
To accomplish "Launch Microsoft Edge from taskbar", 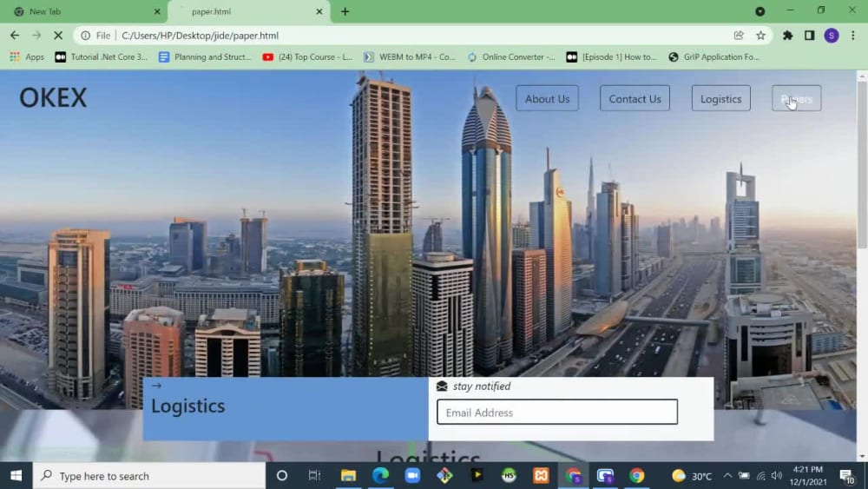I will tap(380, 476).
